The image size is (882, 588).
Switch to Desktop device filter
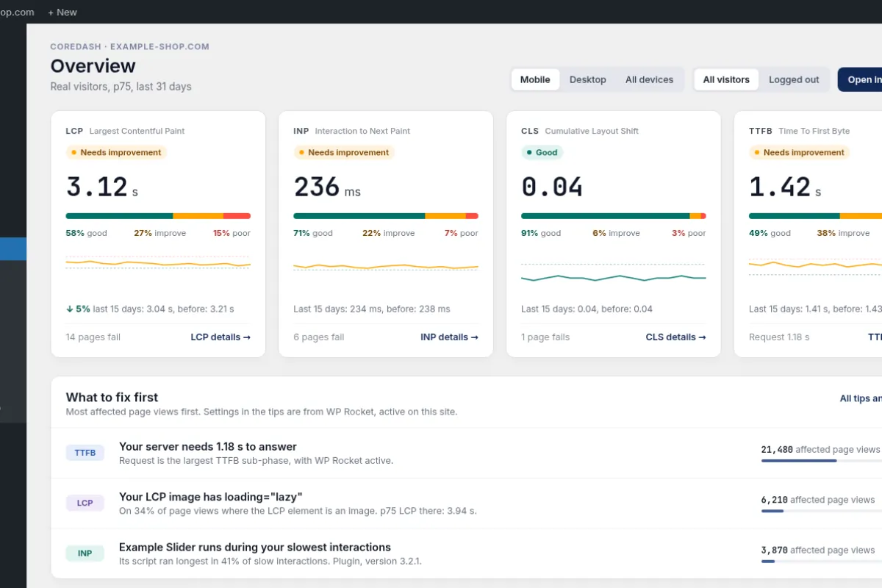(x=588, y=79)
